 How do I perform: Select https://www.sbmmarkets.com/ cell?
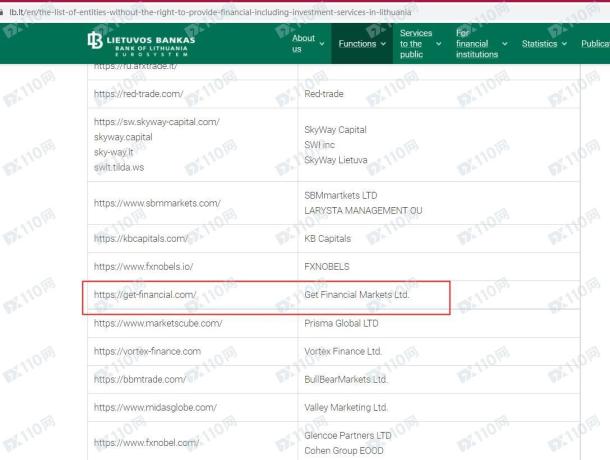(193, 203)
